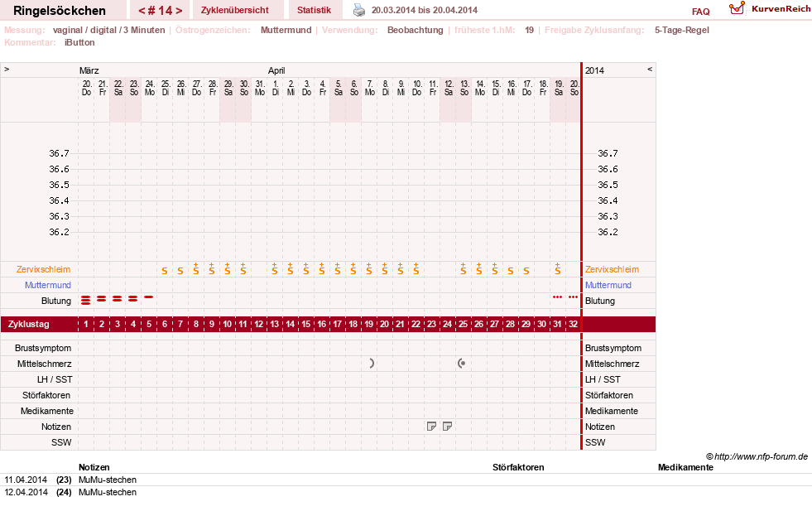Screen dimensions: 812x516
Task: Click the left Störfaktoren row label
Action: pyautogui.click(x=46, y=395)
